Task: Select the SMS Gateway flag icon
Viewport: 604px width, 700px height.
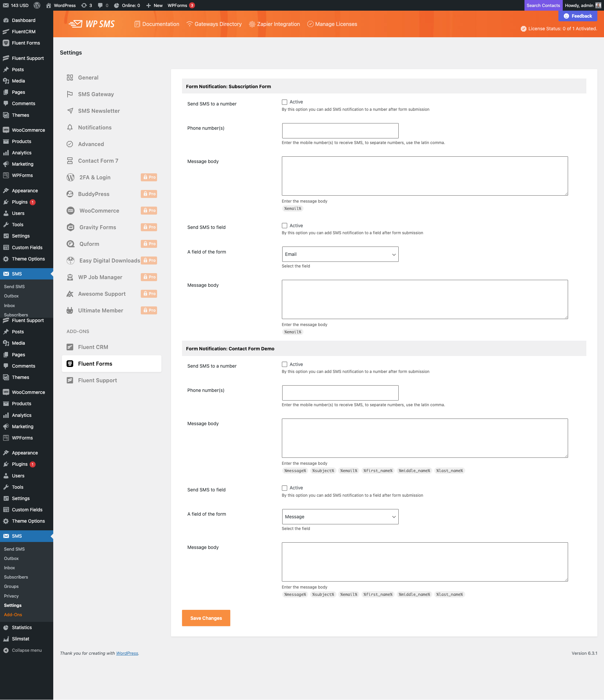Action: (x=70, y=94)
